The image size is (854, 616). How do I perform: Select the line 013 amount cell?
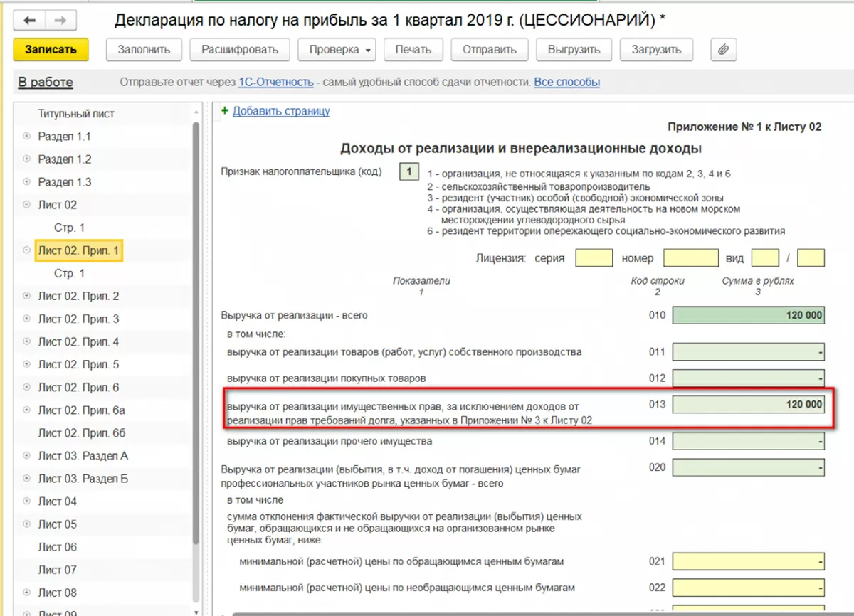coord(749,405)
